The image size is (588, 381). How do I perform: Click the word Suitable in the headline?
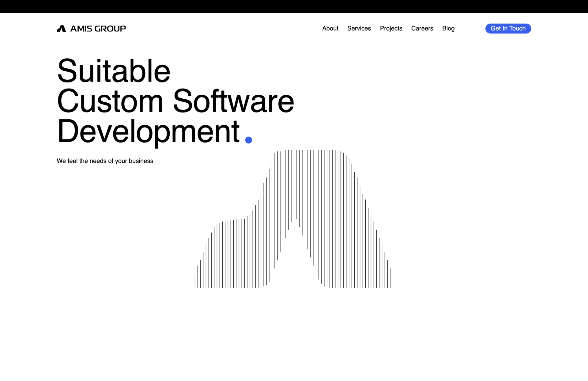coord(114,71)
